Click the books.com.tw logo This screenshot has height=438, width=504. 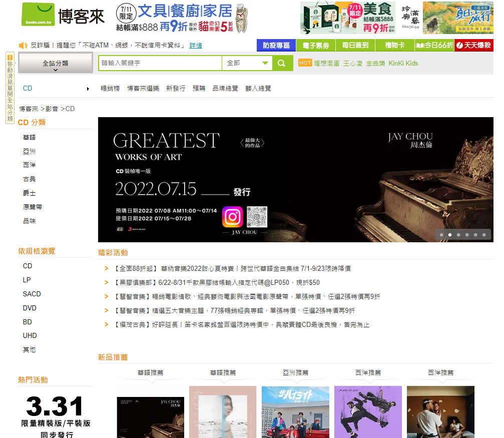[x=38, y=15]
